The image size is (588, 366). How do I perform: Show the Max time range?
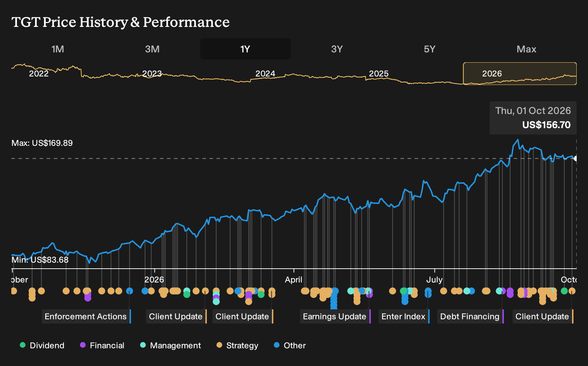point(526,49)
